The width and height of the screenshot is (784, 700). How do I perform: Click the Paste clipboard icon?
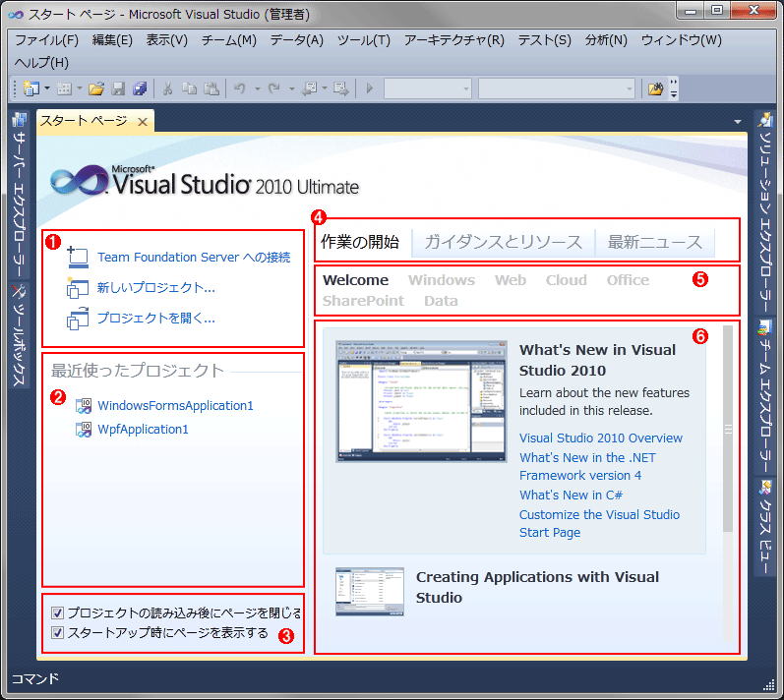(x=211, y=88)
